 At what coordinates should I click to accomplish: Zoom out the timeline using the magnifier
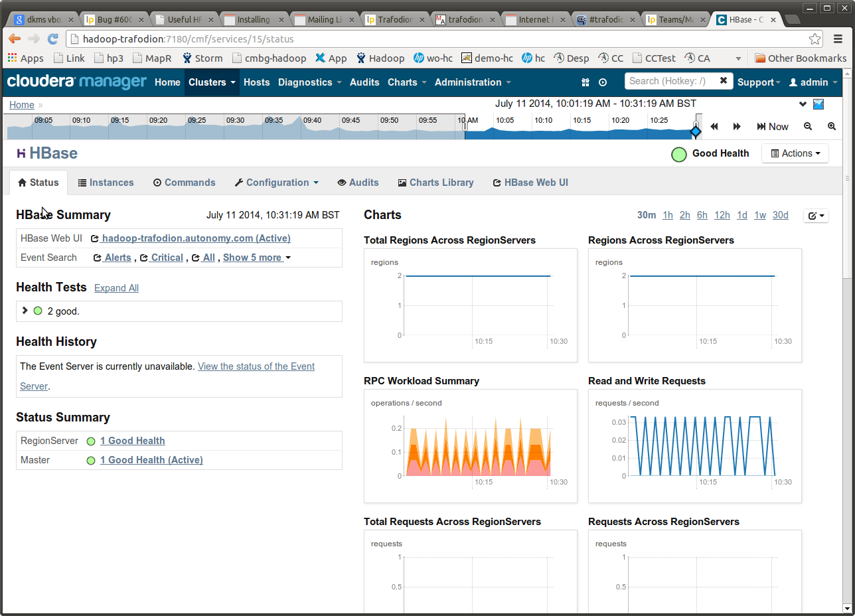(808, 126)
